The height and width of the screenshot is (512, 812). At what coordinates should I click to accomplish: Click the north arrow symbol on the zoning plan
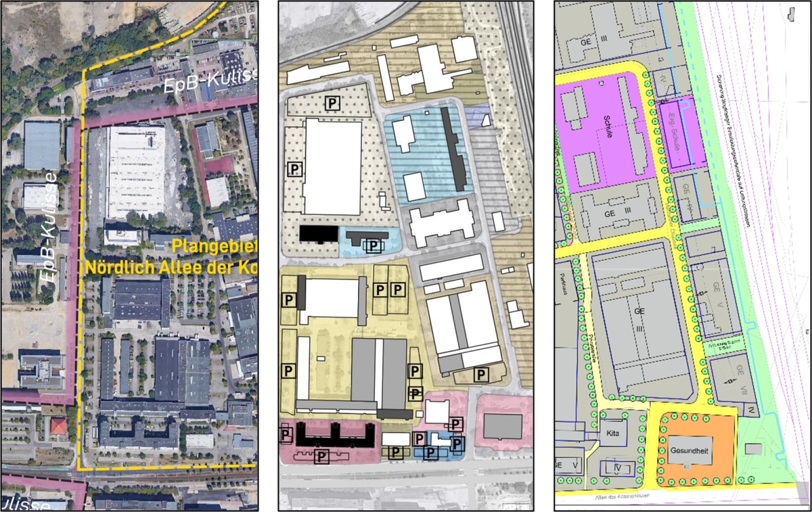[792, 14]
